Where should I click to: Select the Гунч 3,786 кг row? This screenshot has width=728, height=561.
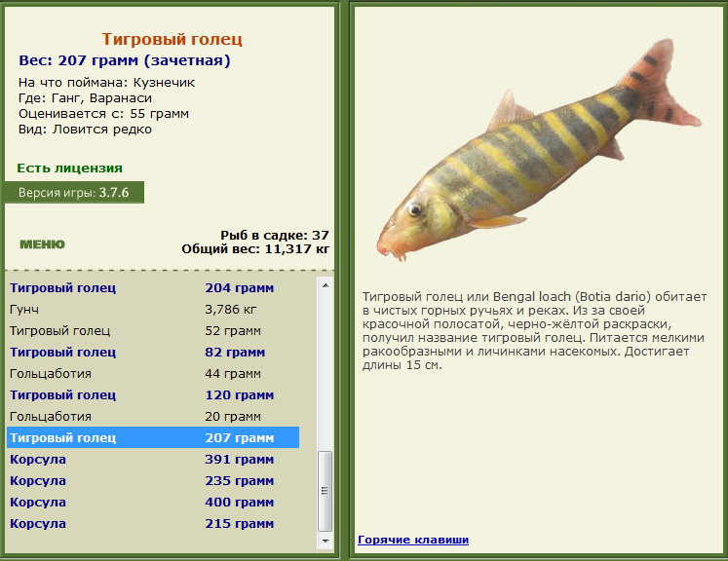tap(153, 309)
